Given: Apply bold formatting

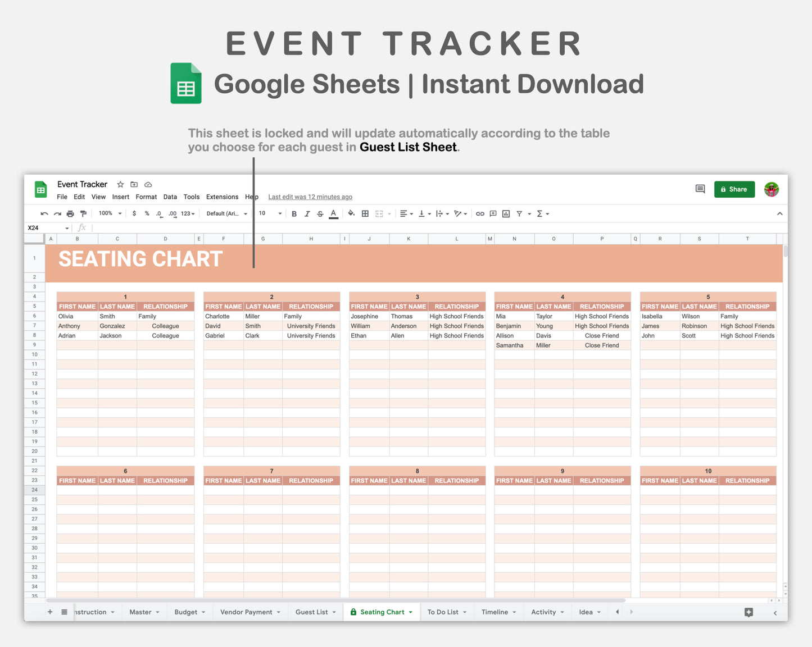Looking at the screenshot, I should (293, 213).
